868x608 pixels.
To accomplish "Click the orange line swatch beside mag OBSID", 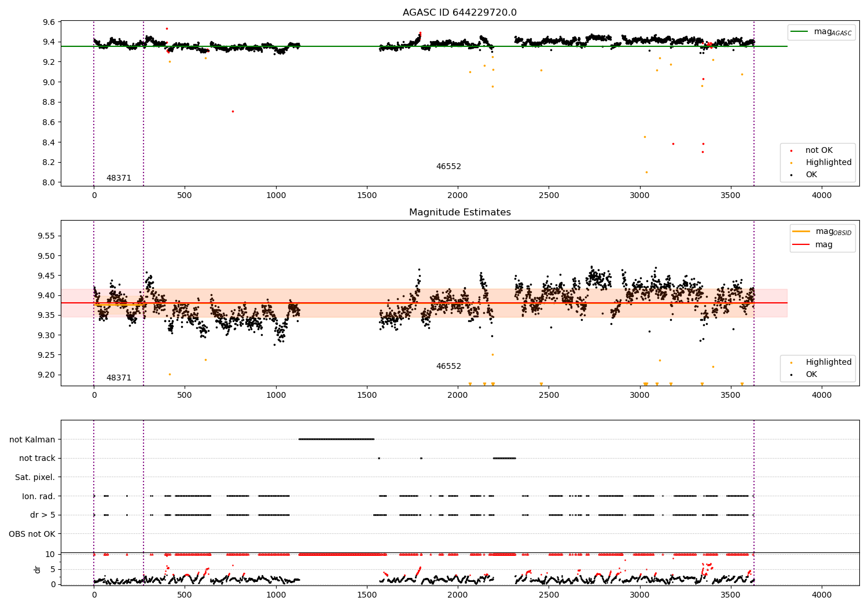I will click(x=801, y=231).
